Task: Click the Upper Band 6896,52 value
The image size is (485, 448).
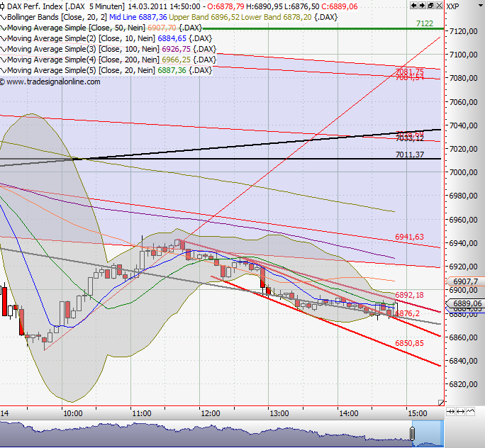Action: 204,17
